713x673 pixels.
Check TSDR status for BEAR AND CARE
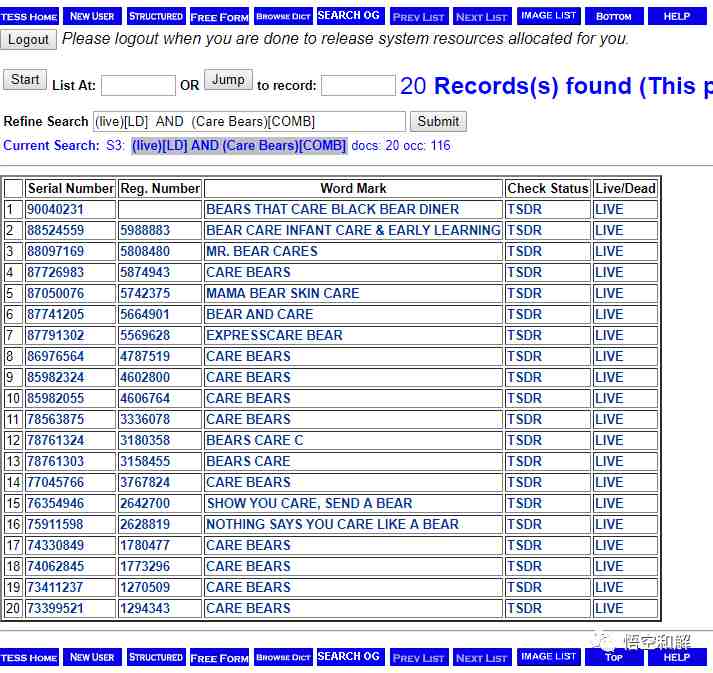524,314
